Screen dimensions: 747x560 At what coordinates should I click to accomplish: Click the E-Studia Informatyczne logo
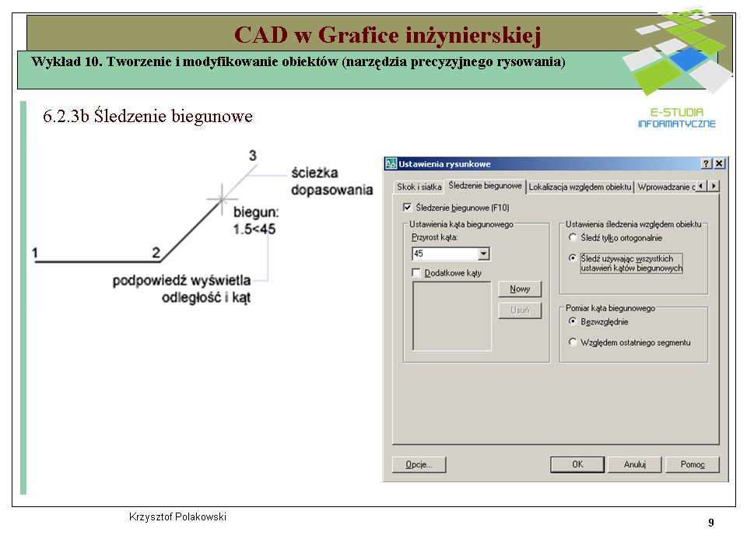[x=676, y=67]
